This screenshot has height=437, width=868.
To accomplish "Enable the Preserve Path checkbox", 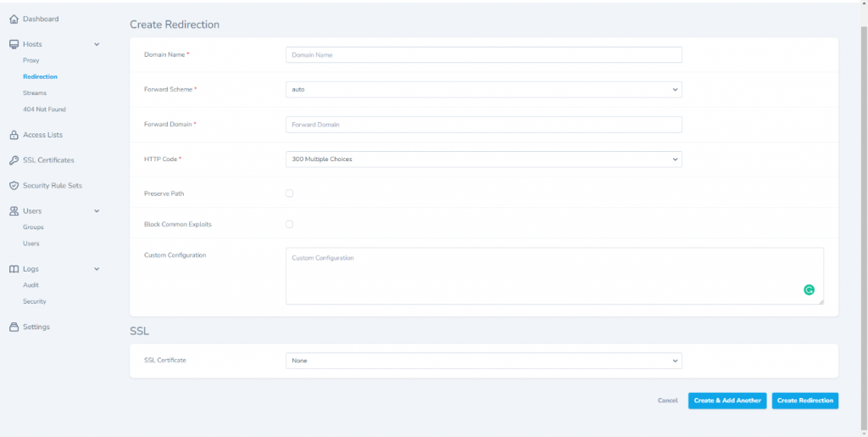I will 289,193.
